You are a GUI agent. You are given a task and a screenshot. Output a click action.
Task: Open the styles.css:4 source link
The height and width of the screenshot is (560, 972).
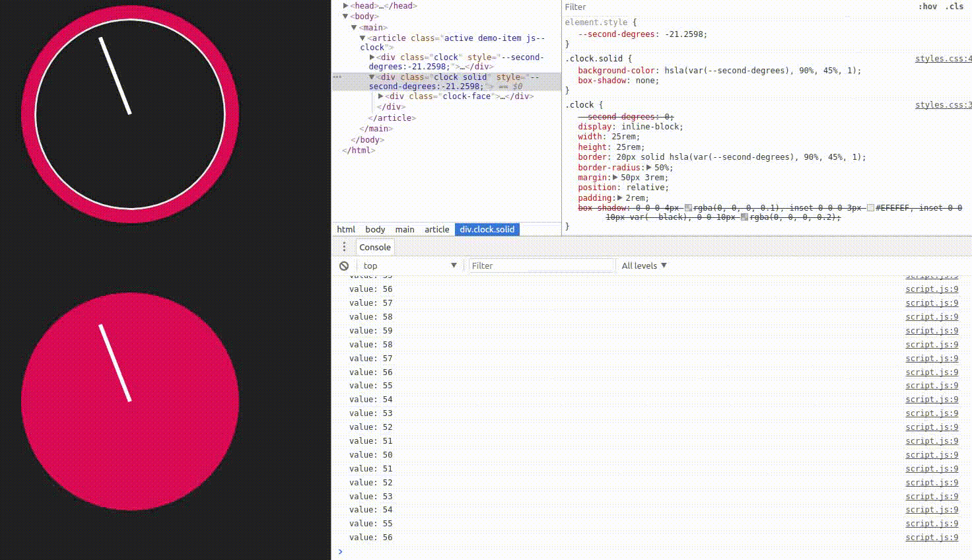click(943, 59)
